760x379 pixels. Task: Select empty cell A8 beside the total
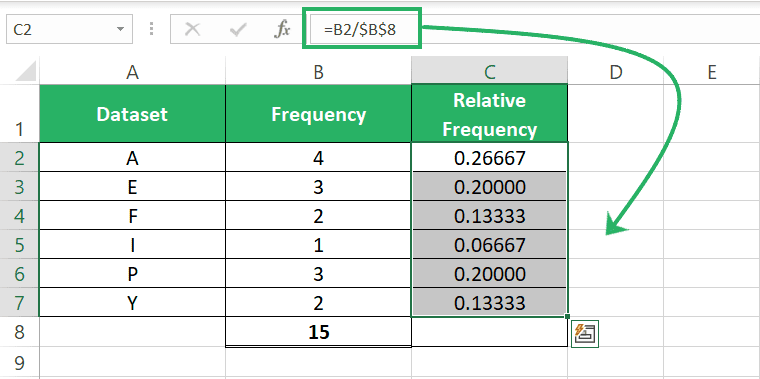click(x=132, y=332)
